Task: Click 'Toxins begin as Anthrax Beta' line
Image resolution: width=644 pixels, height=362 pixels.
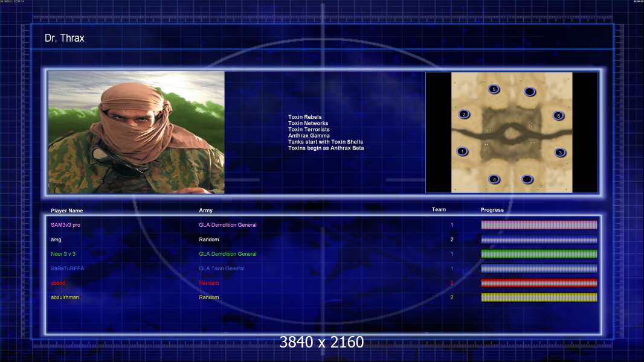Action: click(x=326, y=148)
